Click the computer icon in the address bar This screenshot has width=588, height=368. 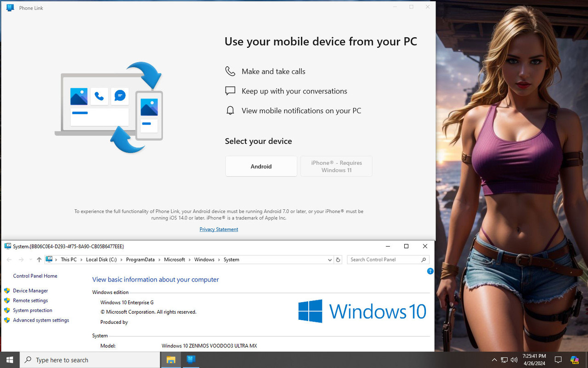click(x=50, y=259)
